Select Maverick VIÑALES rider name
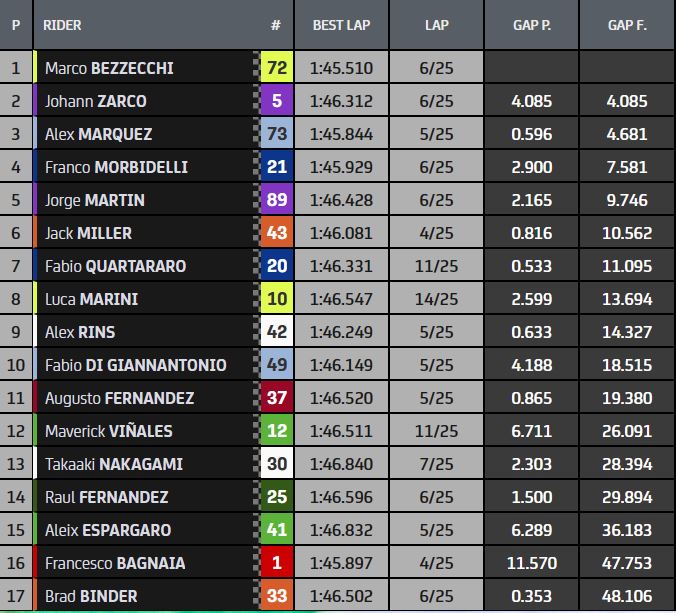 click(x=108, y=431)
